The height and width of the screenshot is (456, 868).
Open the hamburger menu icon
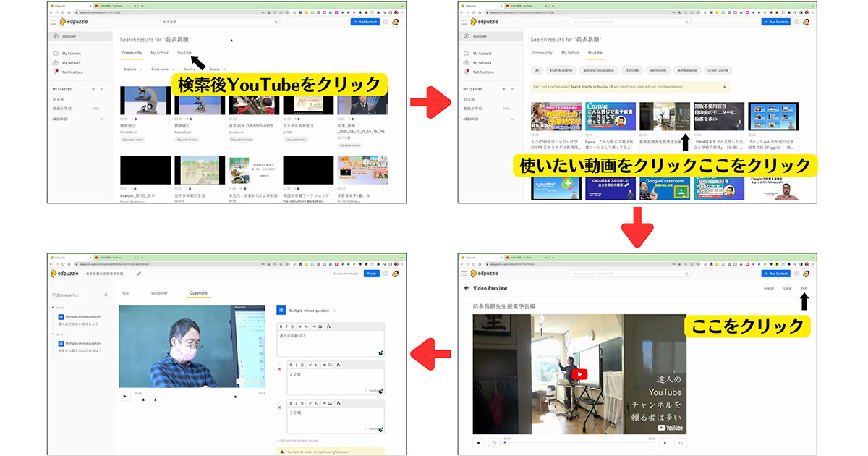click(x=52, y=22)
